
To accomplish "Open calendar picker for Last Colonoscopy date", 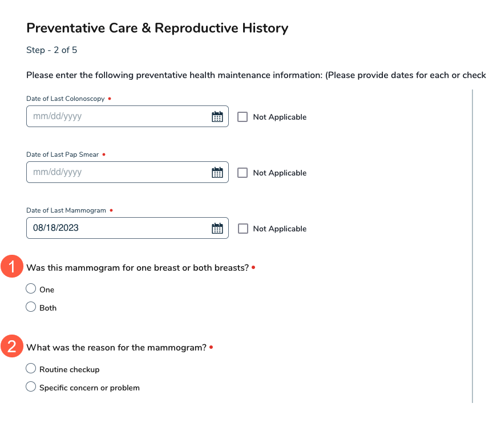I will 217,117.
